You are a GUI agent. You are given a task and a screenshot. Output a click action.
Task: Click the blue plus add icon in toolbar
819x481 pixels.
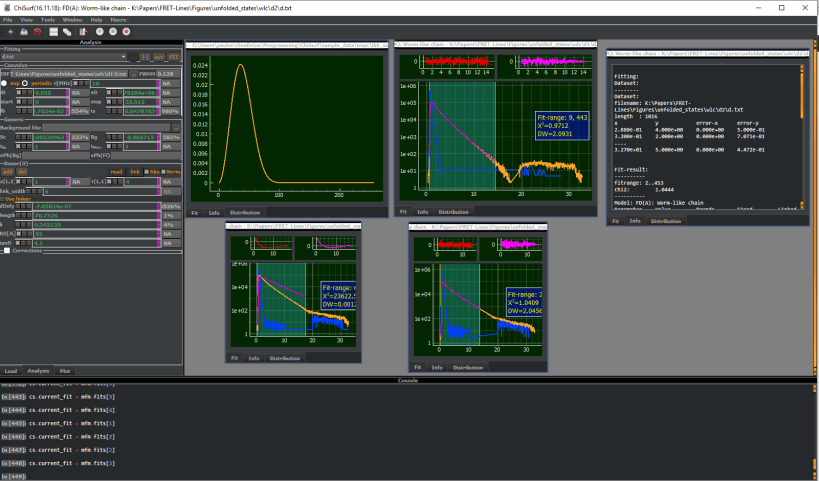click(8, 32)
